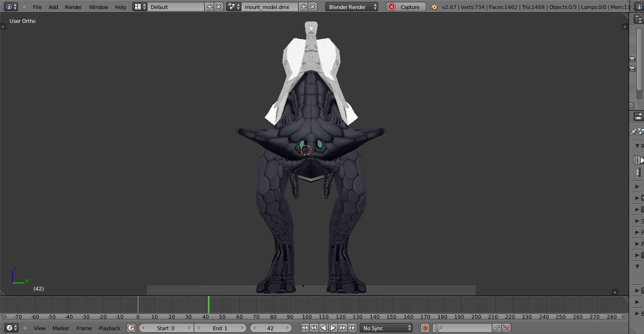Image resolution: width=644 pixels, height=334 pixels.
Task: Open the timeline Playback menu
Action: (x=109, y=328)
